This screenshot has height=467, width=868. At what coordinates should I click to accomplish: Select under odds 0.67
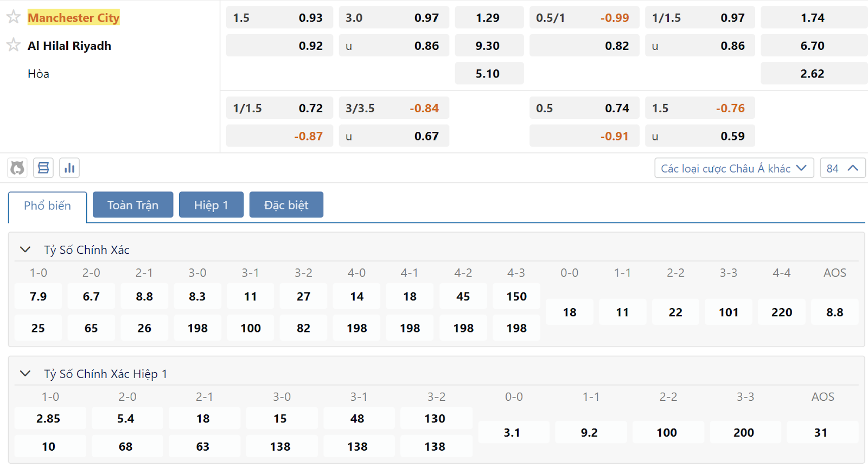394,136
